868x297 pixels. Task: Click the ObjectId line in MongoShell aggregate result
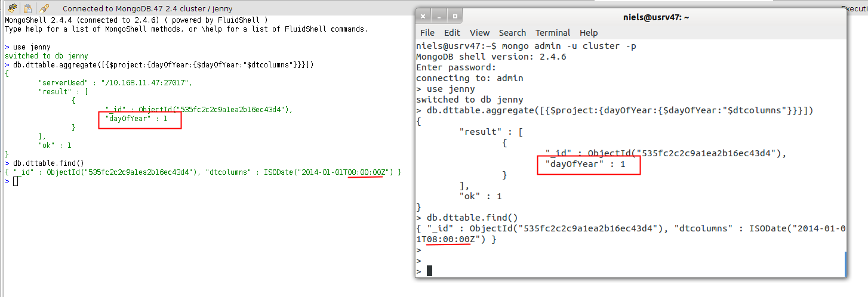tap(199, 109)
